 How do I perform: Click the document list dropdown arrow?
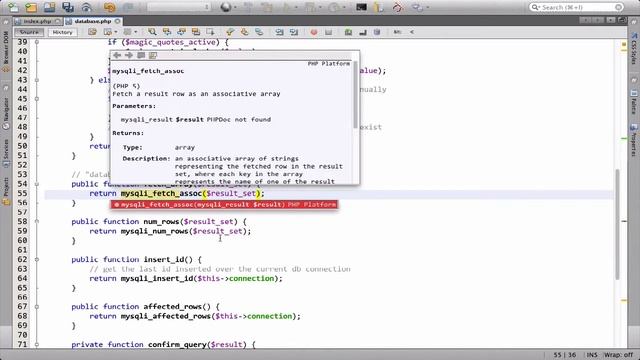pyautogui.click(x=611, y=20)
